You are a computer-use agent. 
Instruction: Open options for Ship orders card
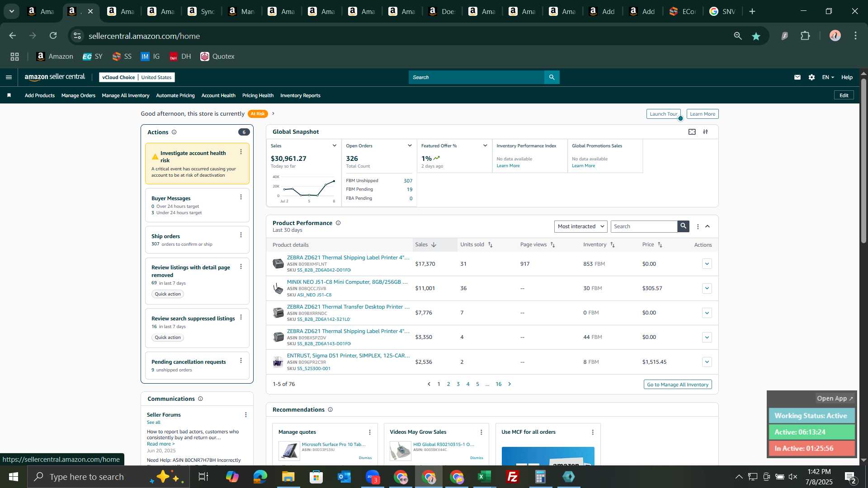click(241, 235)
